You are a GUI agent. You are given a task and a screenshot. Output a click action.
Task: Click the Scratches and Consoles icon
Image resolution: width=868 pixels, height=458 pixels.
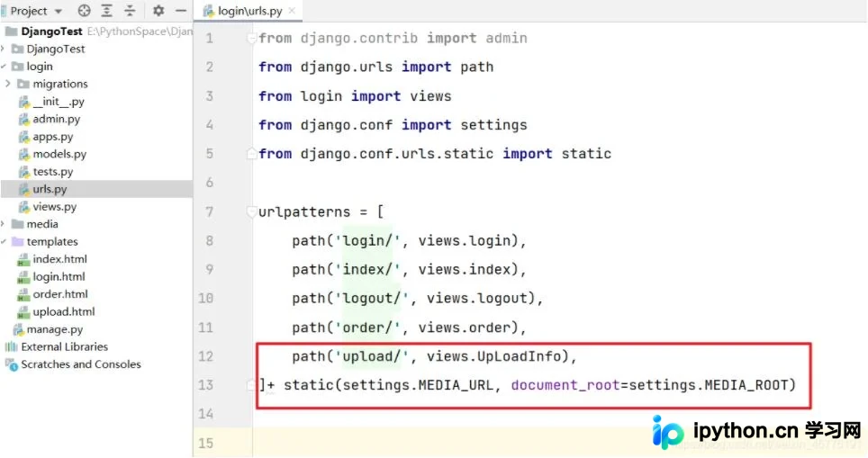[x=12, y=364]
